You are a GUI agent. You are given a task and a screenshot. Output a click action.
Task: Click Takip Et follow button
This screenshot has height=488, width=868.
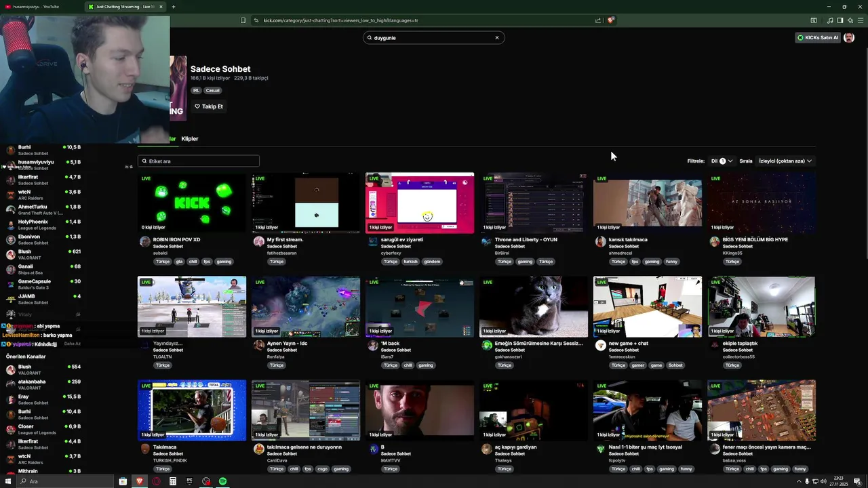tap(208, 106)
